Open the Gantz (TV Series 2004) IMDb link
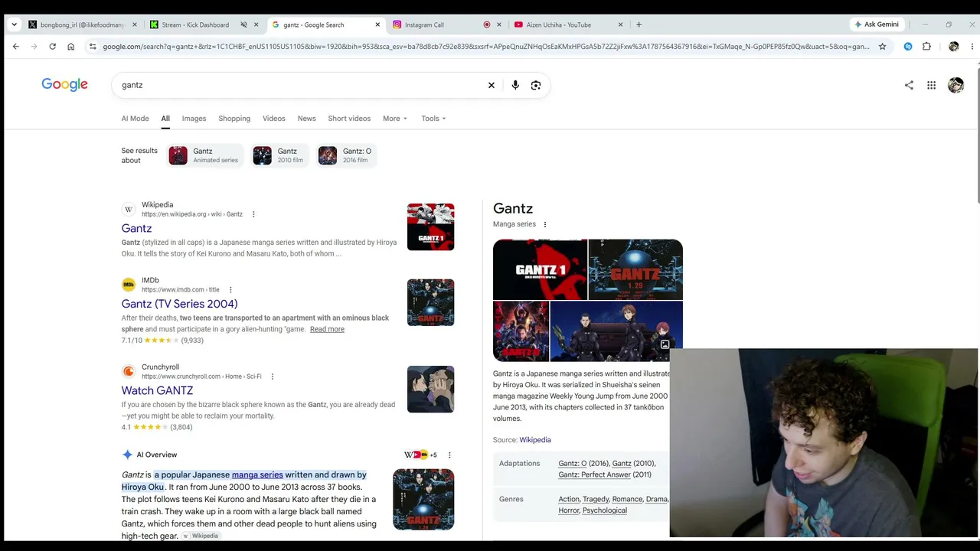980x551 pixels. coord(179,304)
